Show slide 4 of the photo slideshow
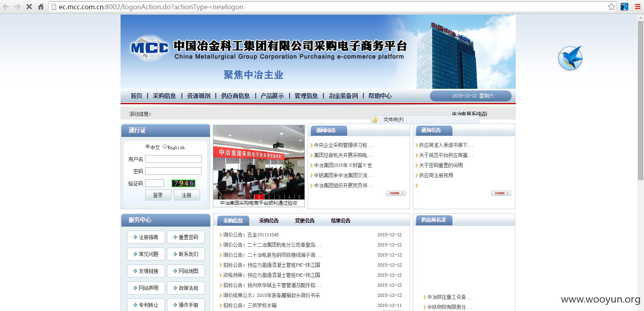 (289, 197)
